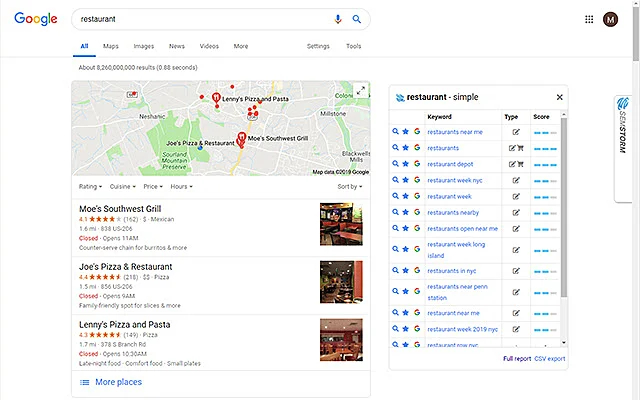Screen dimensions: 640x400
Task: Click edit type icon for 'restaurant week'
Action: [516, 196]
